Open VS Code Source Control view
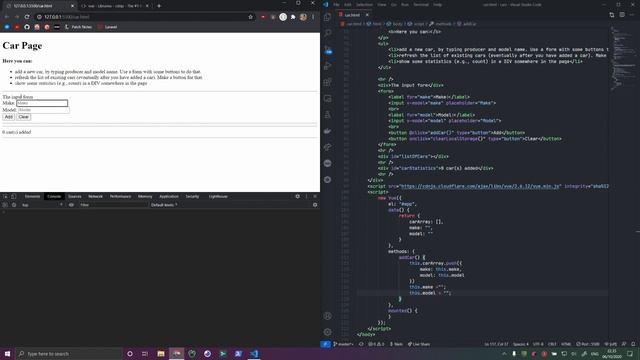 click(x=328, y=50)
